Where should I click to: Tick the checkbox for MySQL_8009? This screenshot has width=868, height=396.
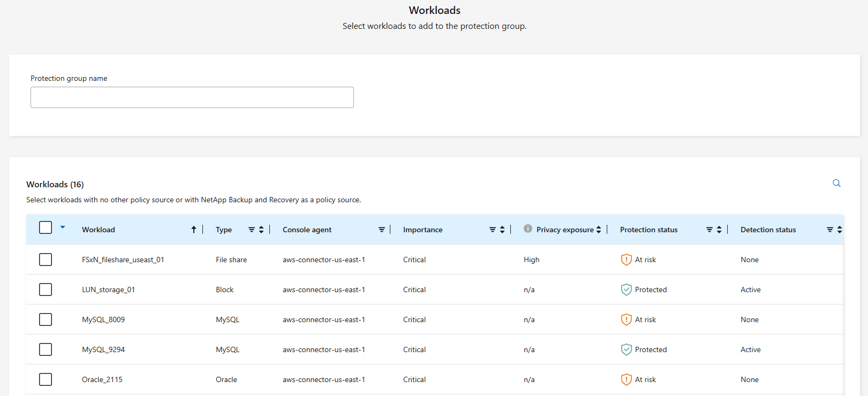click(x=46, y=319)
